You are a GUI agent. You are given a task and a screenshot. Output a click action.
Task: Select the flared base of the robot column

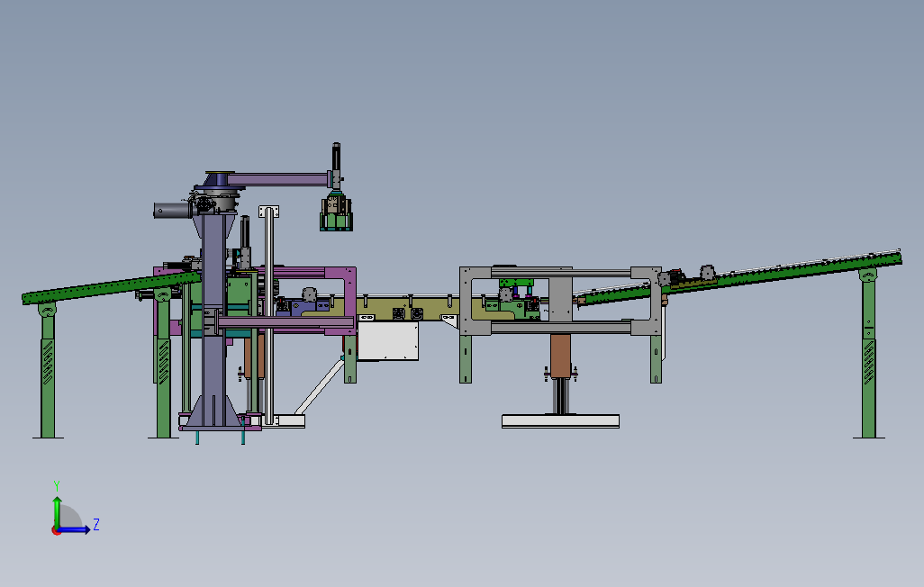click(213, 411)
